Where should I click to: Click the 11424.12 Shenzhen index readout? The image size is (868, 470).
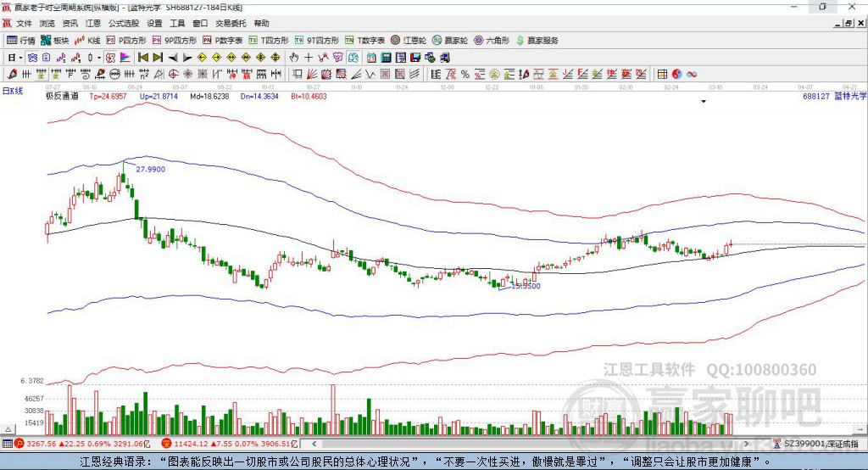[192, 444]
